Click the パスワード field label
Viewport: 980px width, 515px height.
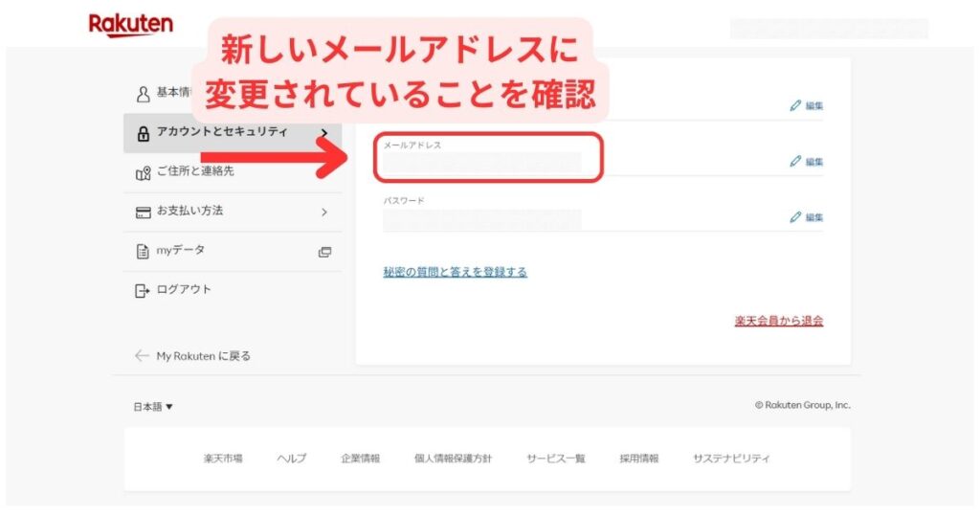click(404, 201)
